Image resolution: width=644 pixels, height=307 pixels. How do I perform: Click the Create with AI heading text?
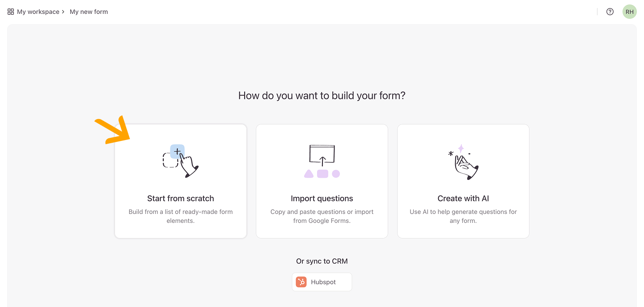pyautogui.click(x=463, y=198)
